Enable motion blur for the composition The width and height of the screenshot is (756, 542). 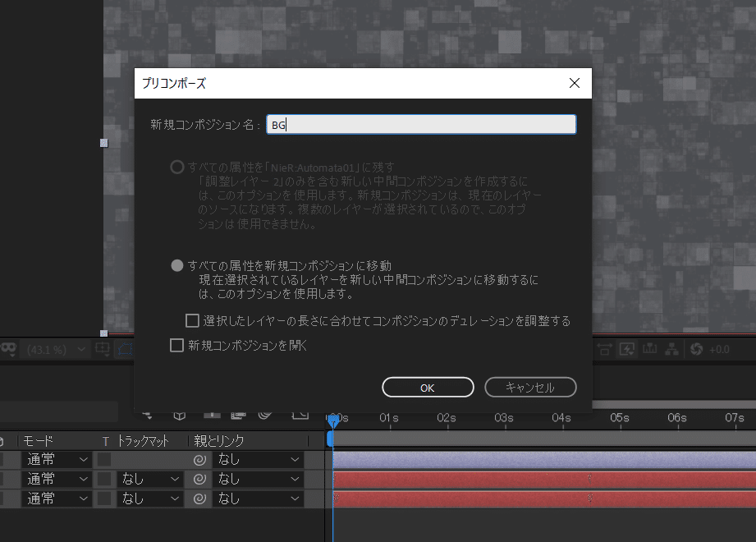point(264,417)
